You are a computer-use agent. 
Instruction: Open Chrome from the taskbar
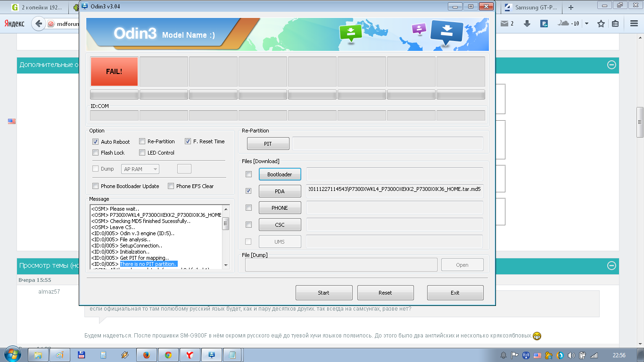(x=168, y=355)
